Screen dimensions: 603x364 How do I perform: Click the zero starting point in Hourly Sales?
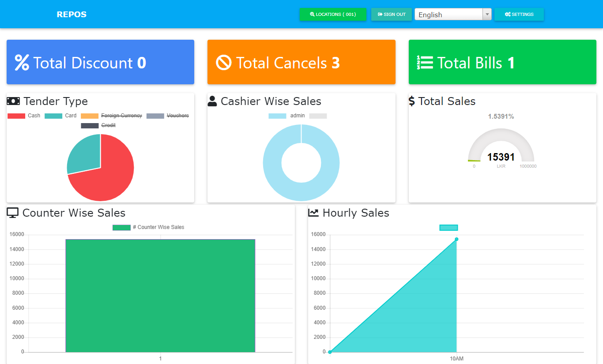click(330, 352)
